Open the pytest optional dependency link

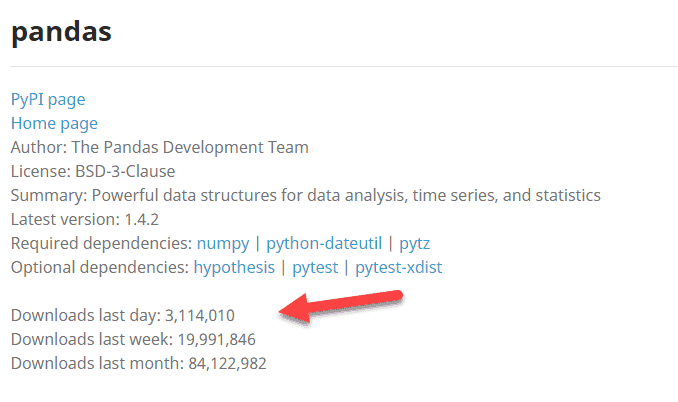315,268
